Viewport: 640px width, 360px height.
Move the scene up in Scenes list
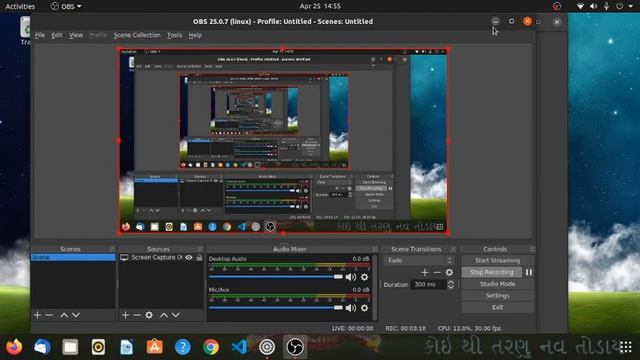click(x=64, y=315)
